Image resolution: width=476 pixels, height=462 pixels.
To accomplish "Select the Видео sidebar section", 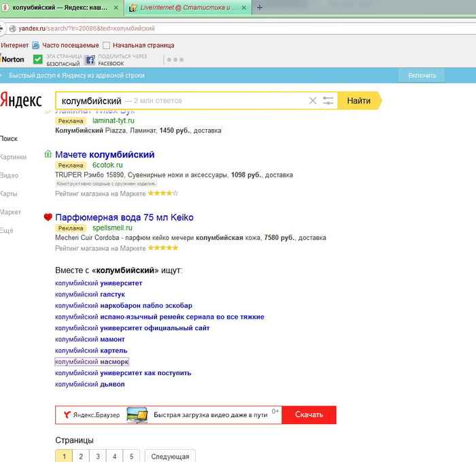I will 9,175.
